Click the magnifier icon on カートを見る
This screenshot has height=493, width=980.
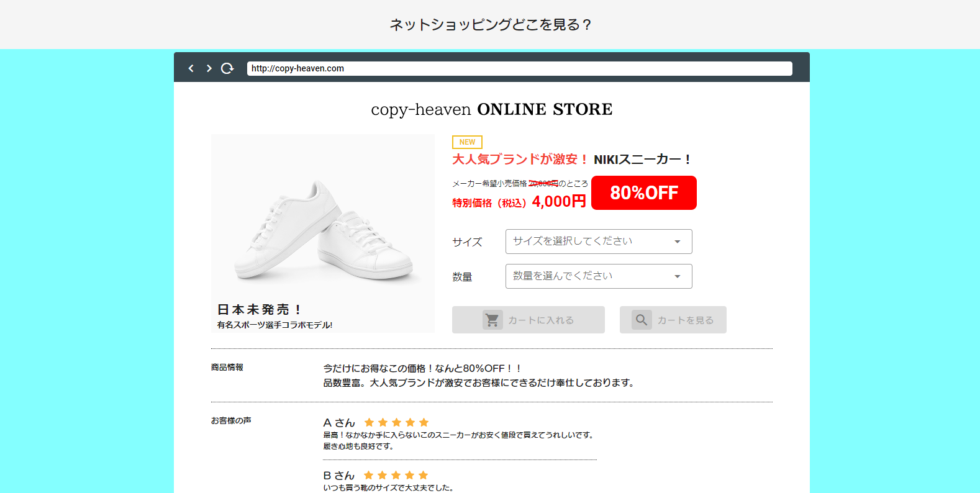click(x=642, y=320)
